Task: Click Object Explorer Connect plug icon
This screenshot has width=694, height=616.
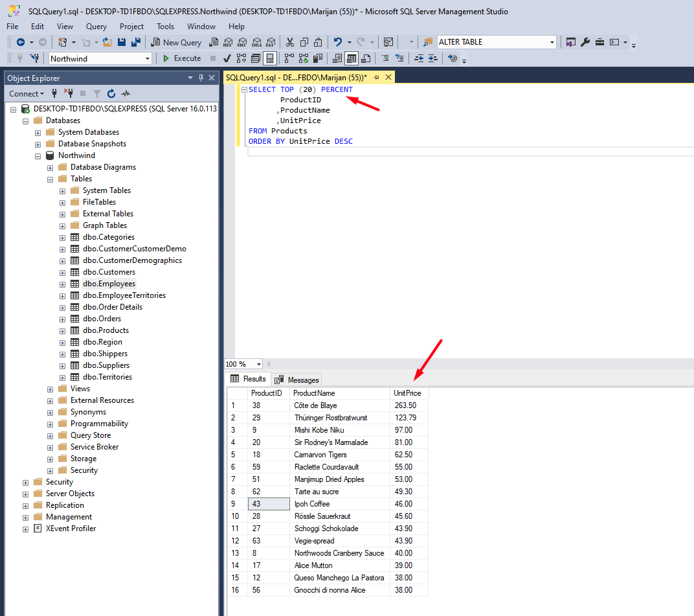Action: pyautogui.click(x=54, y=93)
